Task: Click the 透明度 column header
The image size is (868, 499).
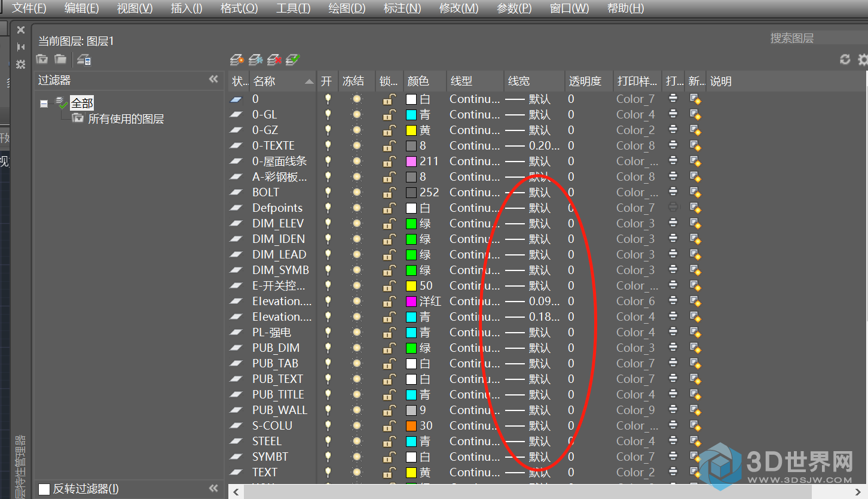Action: 589,81
